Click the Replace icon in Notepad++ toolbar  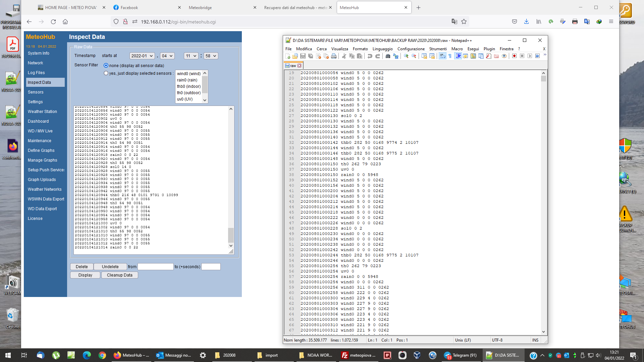[396, 56]
